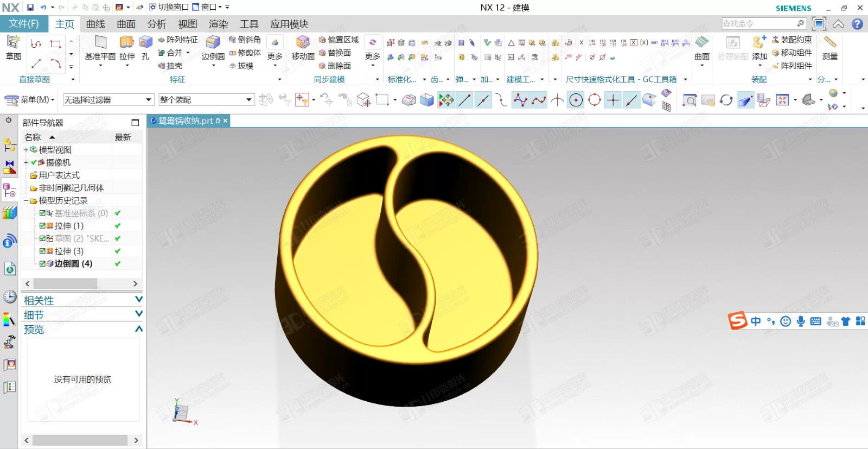868x449 pixels.
Task: Collapse the 预览 panel section
Action: click(138, 329)
